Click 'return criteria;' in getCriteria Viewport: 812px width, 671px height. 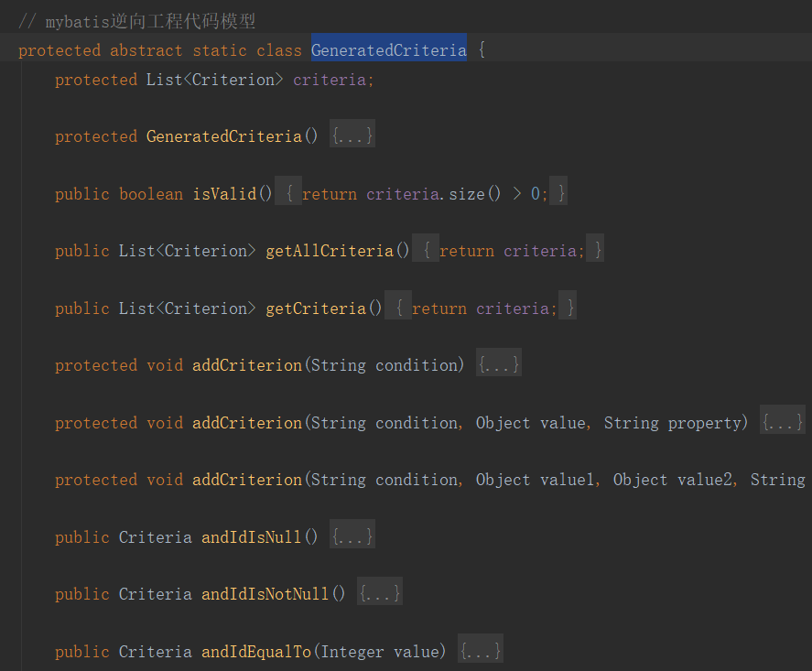tap(484, 308)
